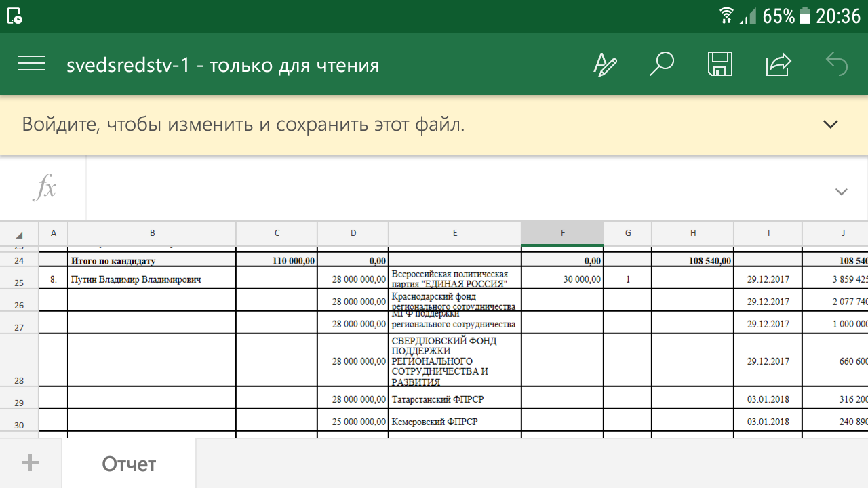Select column I header

[x=768, y=233]
